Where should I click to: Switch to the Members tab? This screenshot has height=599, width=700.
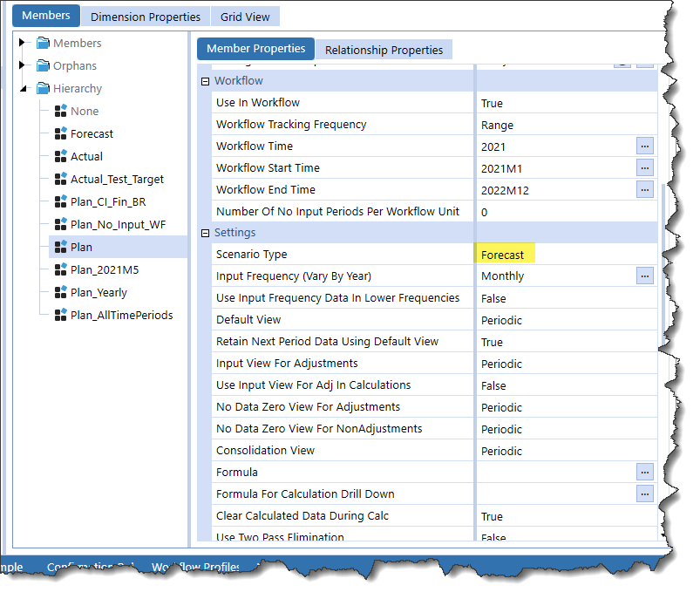[46, 16]
